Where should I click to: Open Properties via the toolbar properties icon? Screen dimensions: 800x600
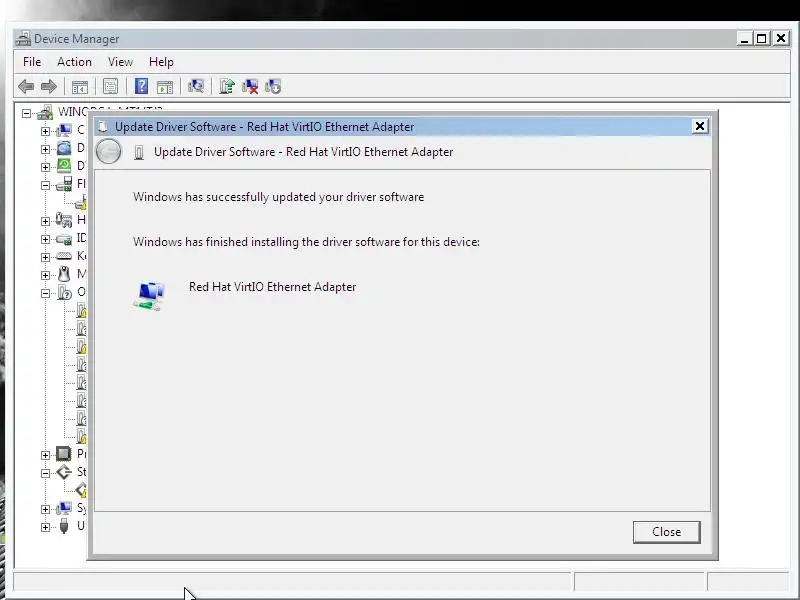coord(110,86)
